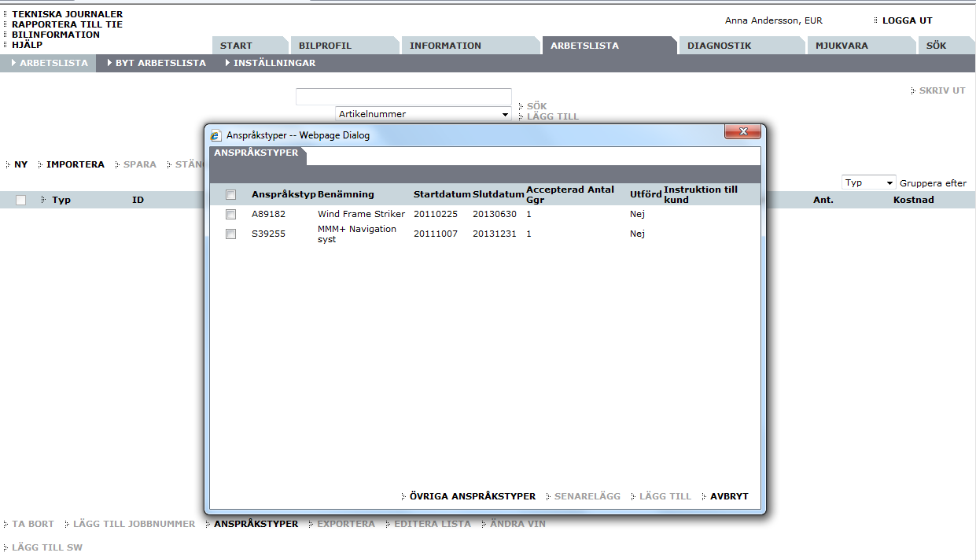The width and height of the screenshot is (976, 560).
Task: Click the Utförd column header
Action: [646, 194]
